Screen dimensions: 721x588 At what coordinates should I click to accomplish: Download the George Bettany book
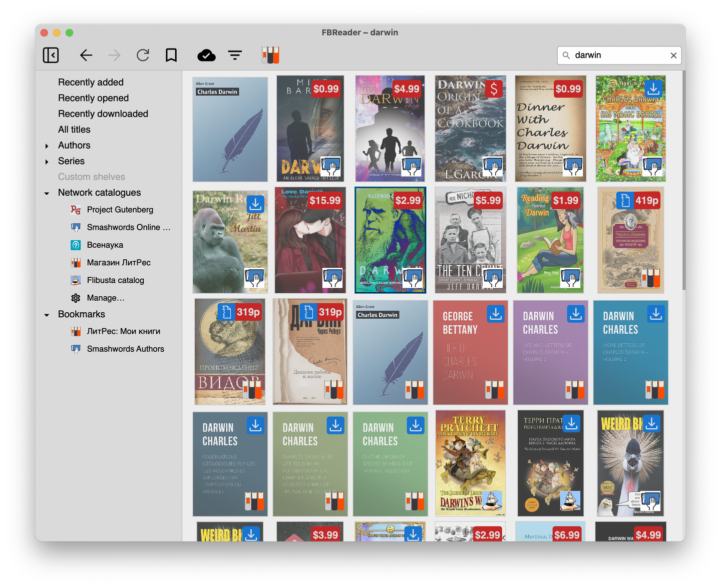coord(496,314)
